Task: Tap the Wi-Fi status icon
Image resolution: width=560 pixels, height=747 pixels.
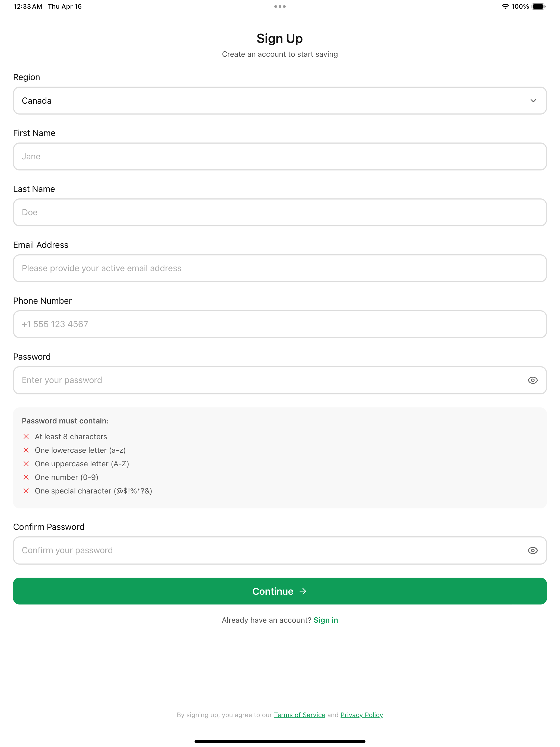Action: click(505, 7)
